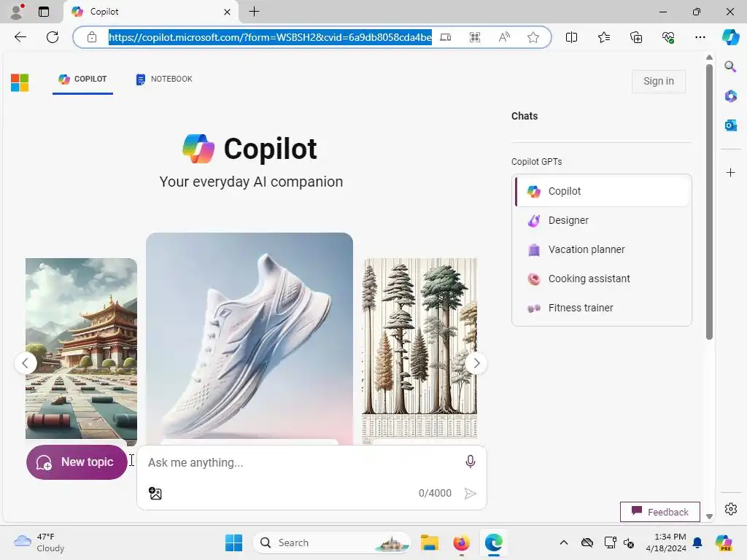Open the clock showing 1:34 PM
The width and height of the screenshot is (747, 560).
(x=666, y=542)
